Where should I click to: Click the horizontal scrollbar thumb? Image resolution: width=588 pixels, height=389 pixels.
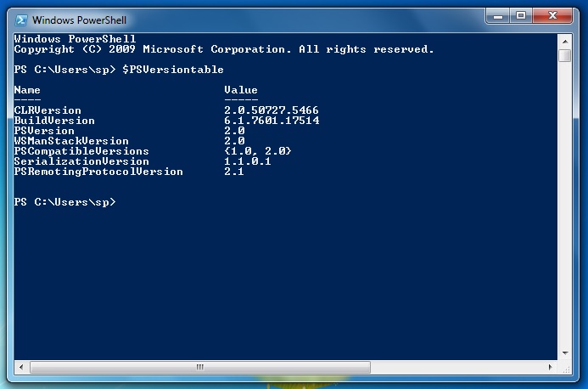[200, 367]
